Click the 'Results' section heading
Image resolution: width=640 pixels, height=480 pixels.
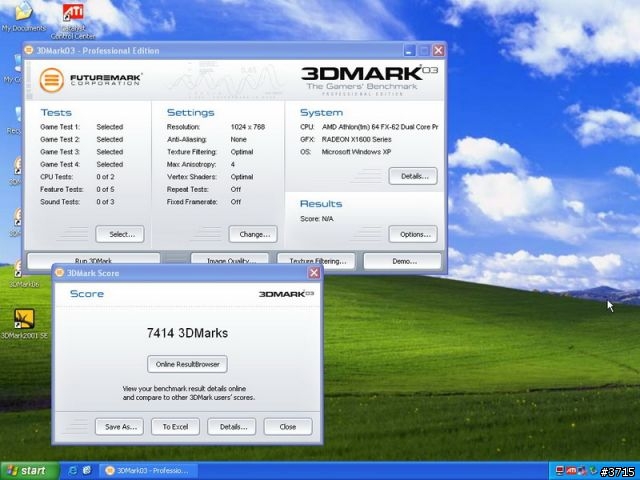(x=321, y=204)
